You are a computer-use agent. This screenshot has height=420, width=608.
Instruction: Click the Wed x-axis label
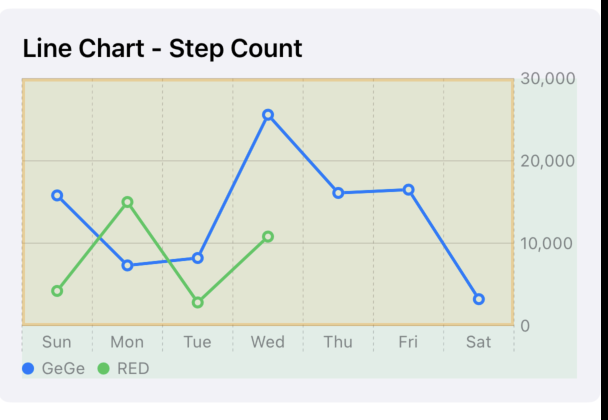[268, 342]
